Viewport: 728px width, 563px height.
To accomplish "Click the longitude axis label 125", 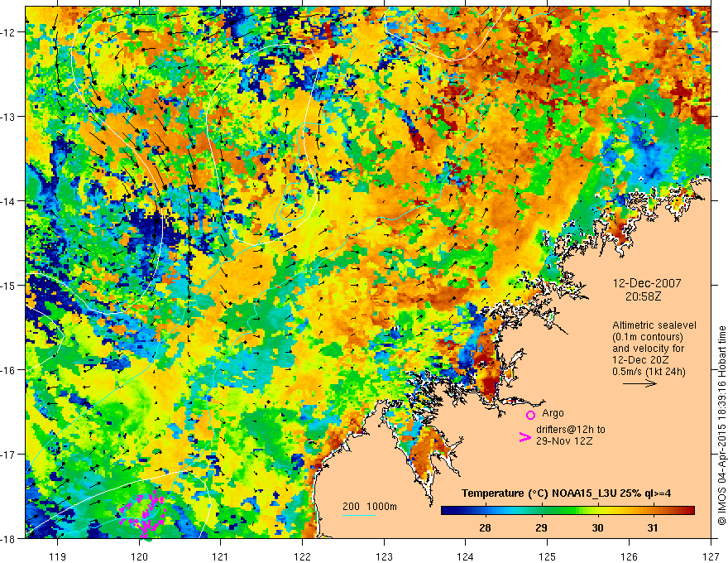I will coord(548,556).
